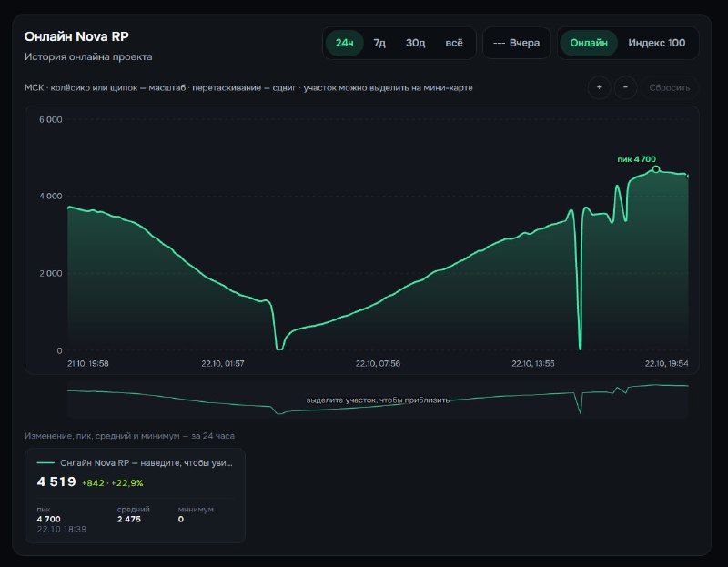This screenshot has width=728, height=567.
Task: Click the x-axis label 22.10, 19:54
Action: click(666, 363)
